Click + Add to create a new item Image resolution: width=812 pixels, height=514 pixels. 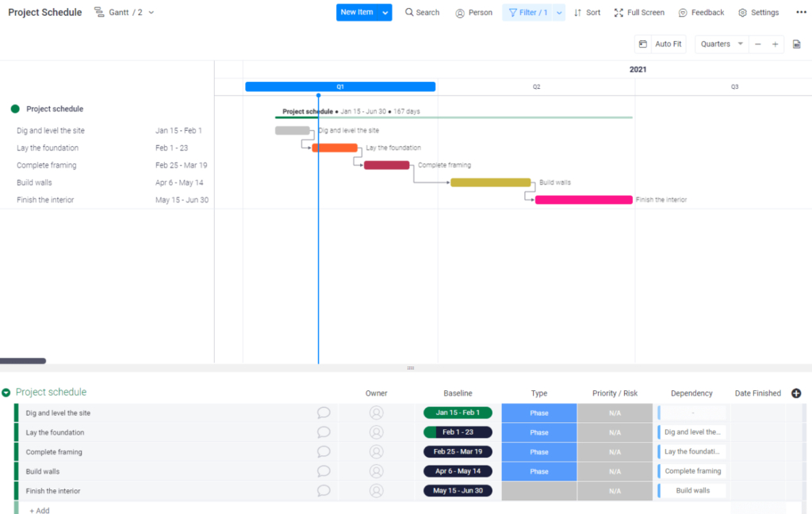(38, 510)
